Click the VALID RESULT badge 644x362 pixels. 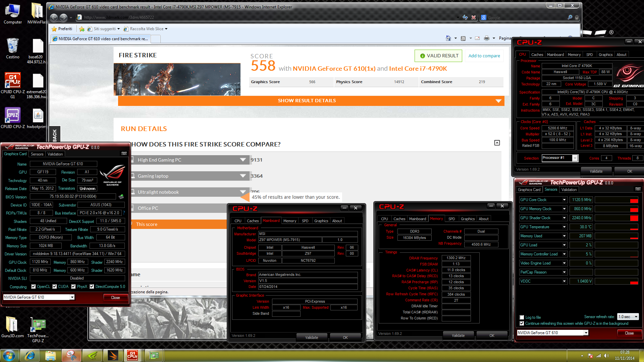pos(438,56)
